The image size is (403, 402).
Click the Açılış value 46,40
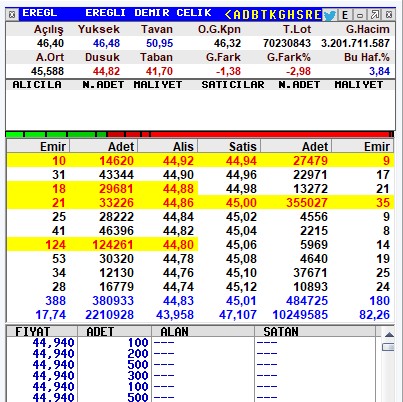(x=50, y=43)
